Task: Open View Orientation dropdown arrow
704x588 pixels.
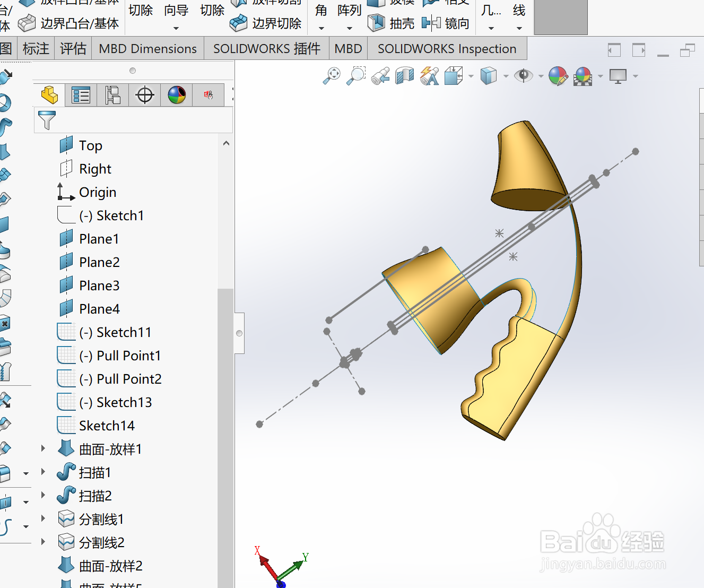Action: point(471,76)
